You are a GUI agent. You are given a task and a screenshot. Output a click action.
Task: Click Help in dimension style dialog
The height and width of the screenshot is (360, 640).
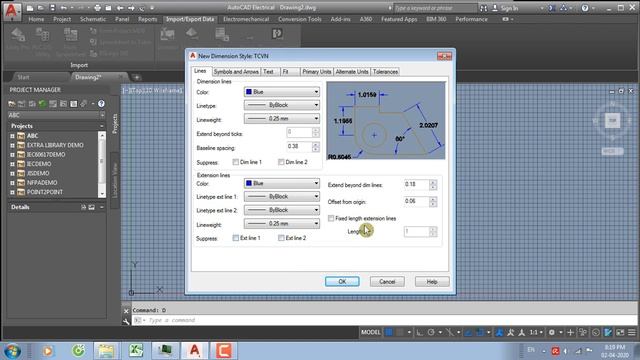coord(432,282)
